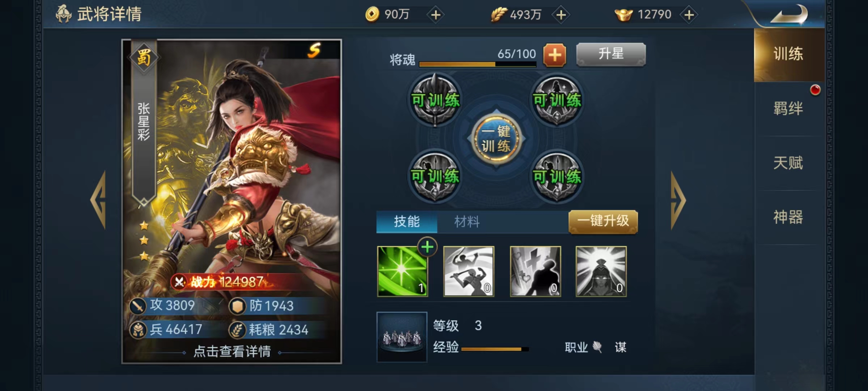Viewport: 868px width, 391px height.
Task: Show next general with right arrow
Action: click(678, 200)
